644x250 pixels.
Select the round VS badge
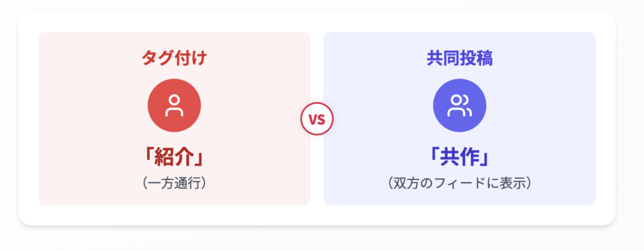317,119
